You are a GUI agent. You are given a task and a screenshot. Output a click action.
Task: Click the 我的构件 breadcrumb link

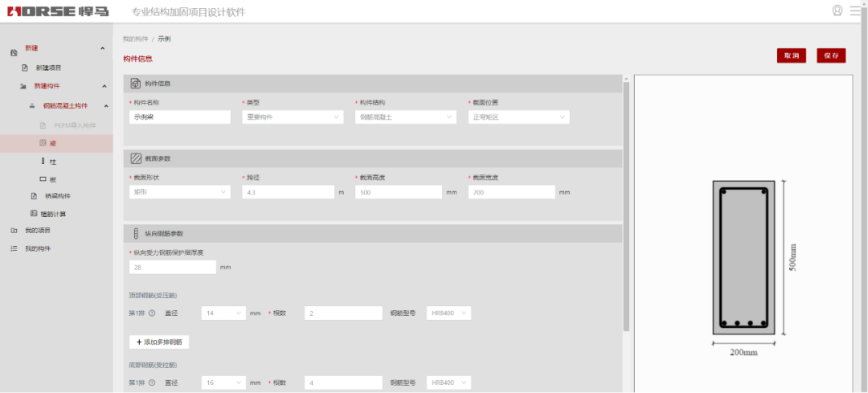136,39
